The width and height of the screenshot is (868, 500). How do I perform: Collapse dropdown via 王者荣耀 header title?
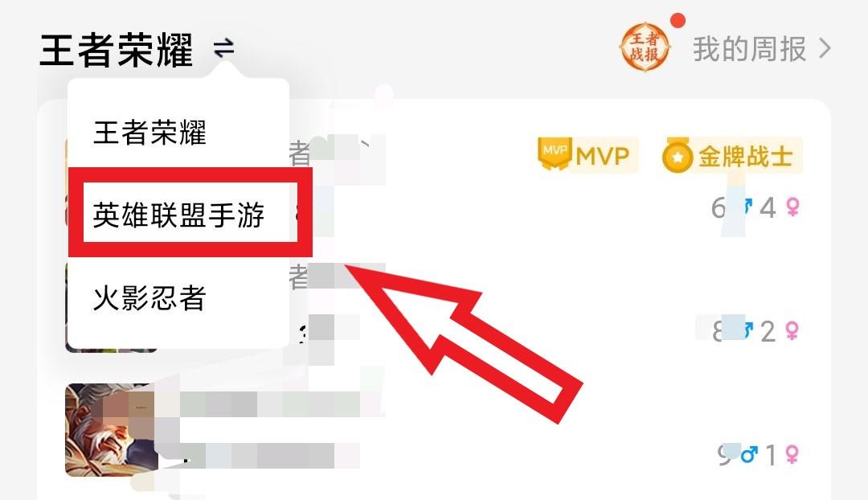[x=117, y=50]
